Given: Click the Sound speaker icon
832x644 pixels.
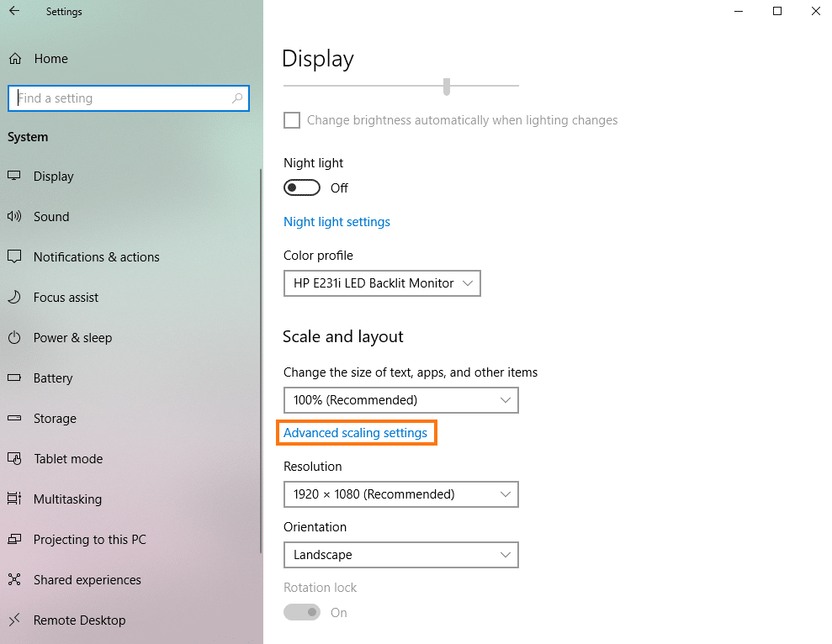Looking at the screenshot, I should (x=14, y=216).
